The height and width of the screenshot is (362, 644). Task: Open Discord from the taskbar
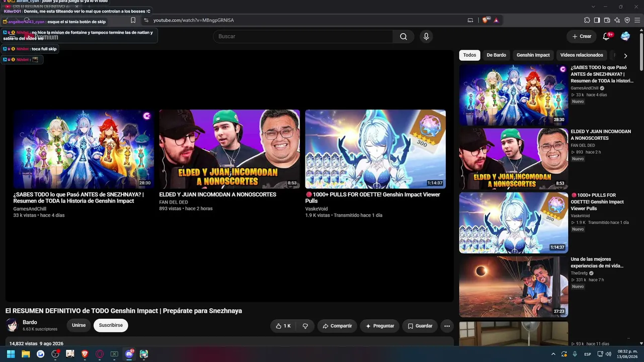129,354
